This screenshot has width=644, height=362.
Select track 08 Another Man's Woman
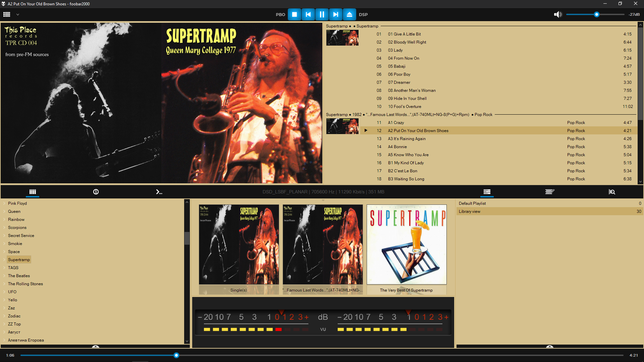[500, 90]
